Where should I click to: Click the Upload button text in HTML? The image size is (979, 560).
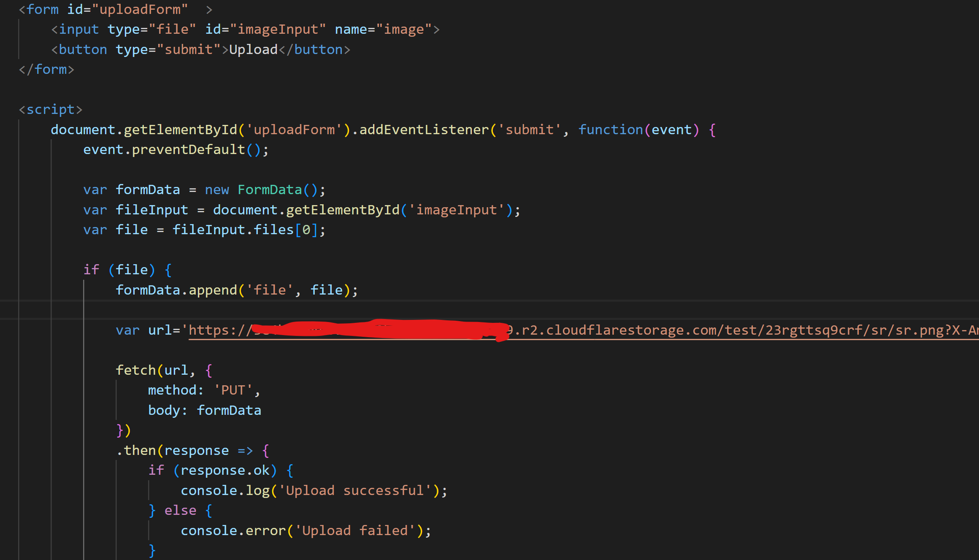click(x=253, y=49)
